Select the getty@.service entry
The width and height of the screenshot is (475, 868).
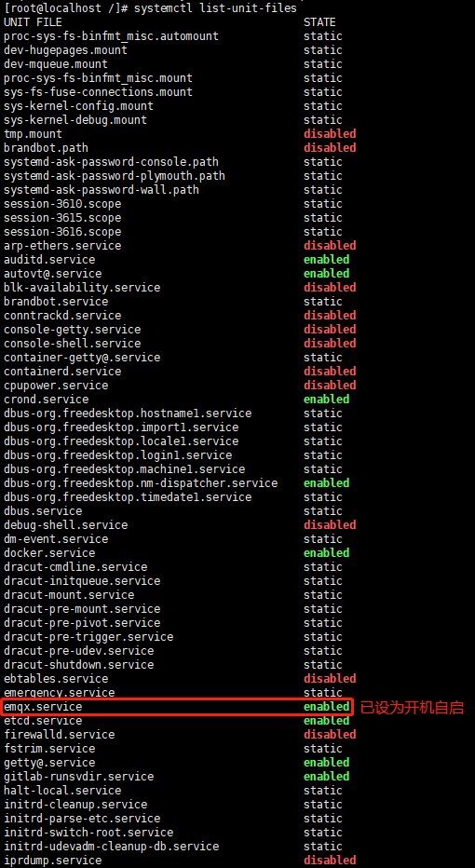(x=49, y=763)
